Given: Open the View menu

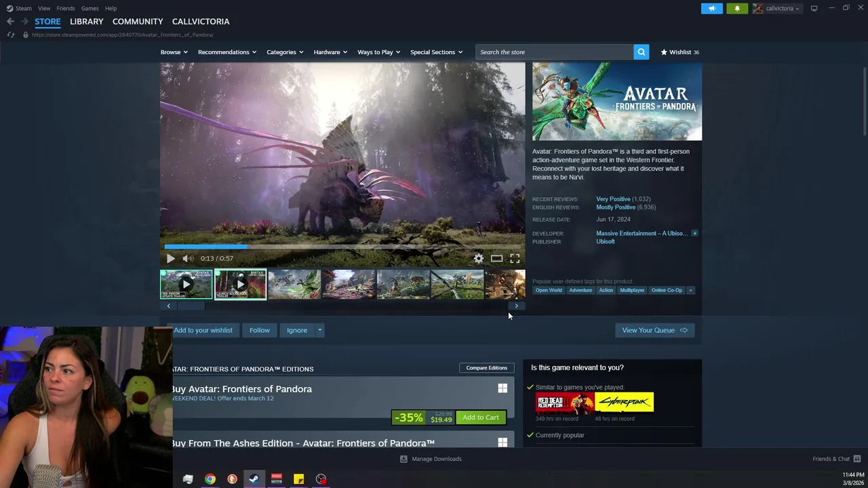Looking at the screenshot, I should (44, 8).
